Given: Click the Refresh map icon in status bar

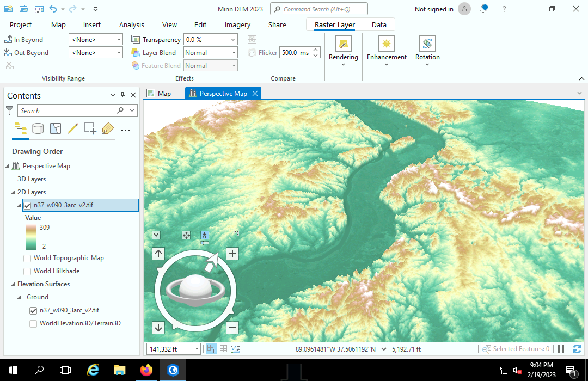Looking at the screenshot, I should [x=577, y=349].
